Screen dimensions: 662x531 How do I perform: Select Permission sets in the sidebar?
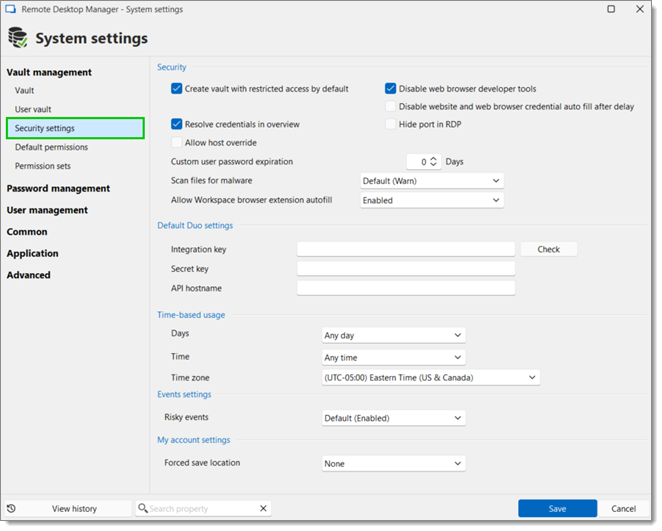click(43, 166)
